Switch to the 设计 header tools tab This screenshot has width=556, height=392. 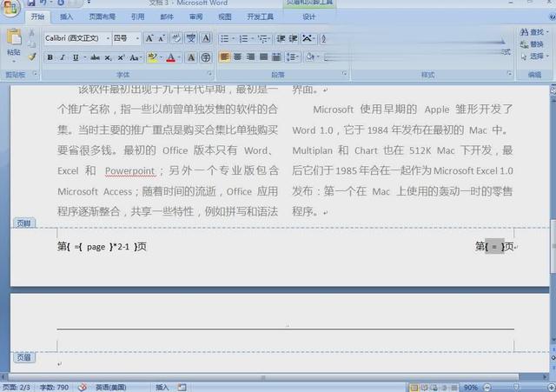coord(309,17)
